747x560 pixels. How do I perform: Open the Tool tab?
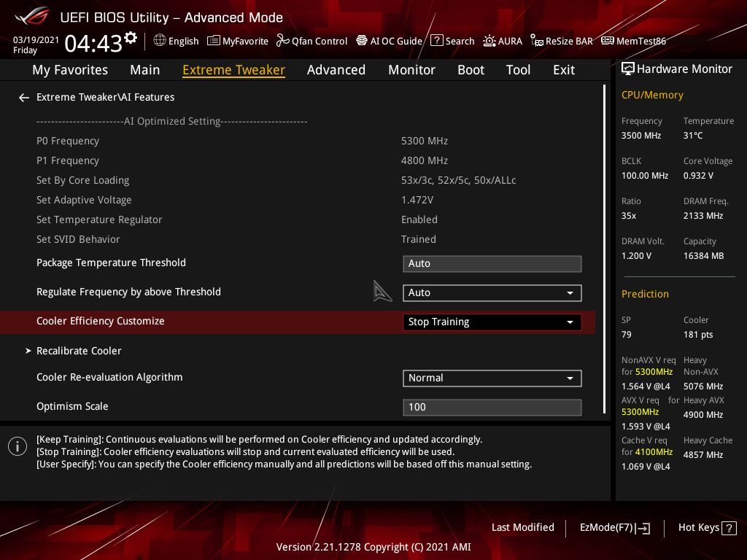click(518, 70)
